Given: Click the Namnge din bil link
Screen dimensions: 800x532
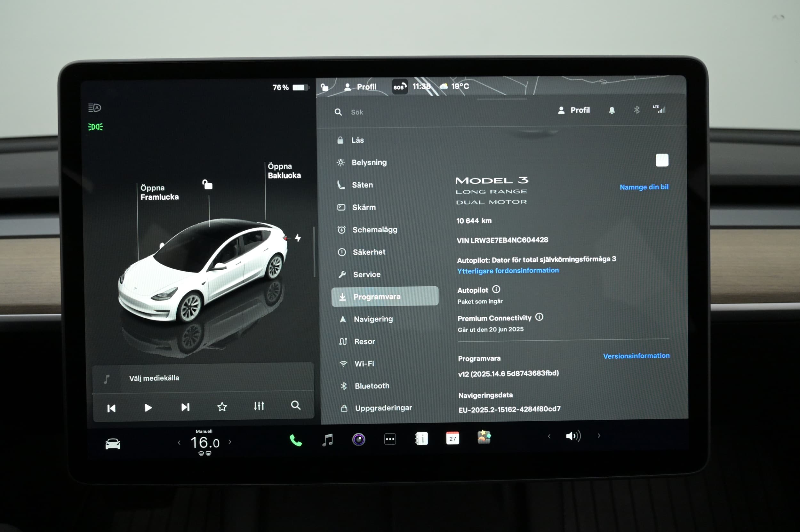Looking at the screenshot, I should point(644,187).
